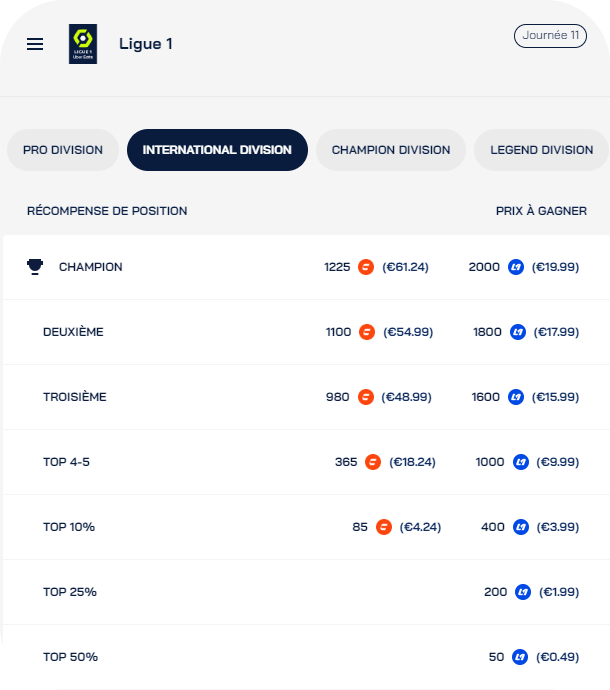Select the Champion reward row label
The image size is (610, 690).
91,267
